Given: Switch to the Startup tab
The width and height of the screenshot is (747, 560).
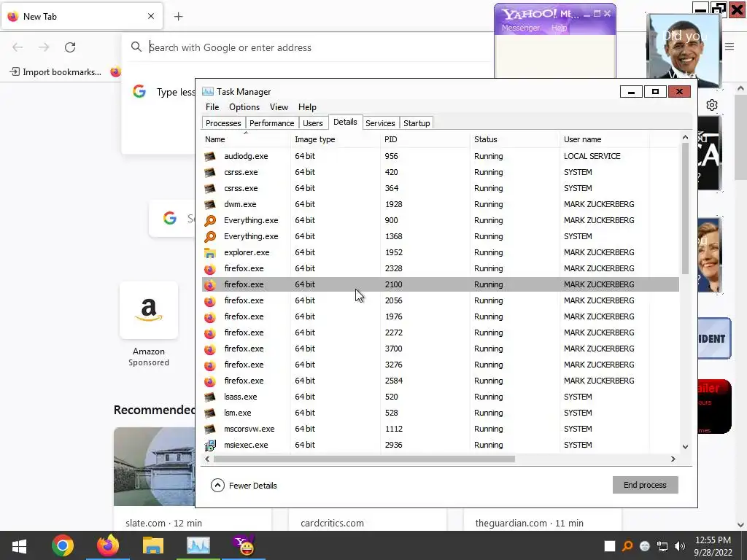Looking at the screenshot, I should (x=417, y=122).
